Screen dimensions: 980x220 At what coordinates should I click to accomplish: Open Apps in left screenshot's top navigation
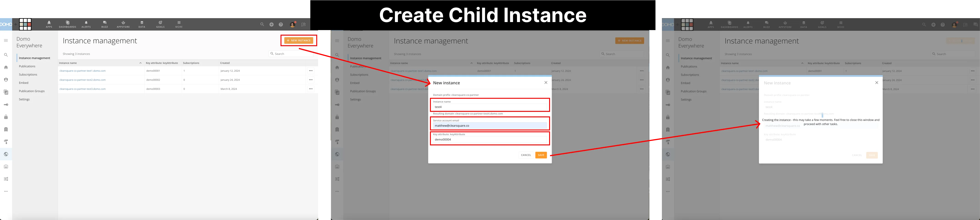[x=49, y=24]
